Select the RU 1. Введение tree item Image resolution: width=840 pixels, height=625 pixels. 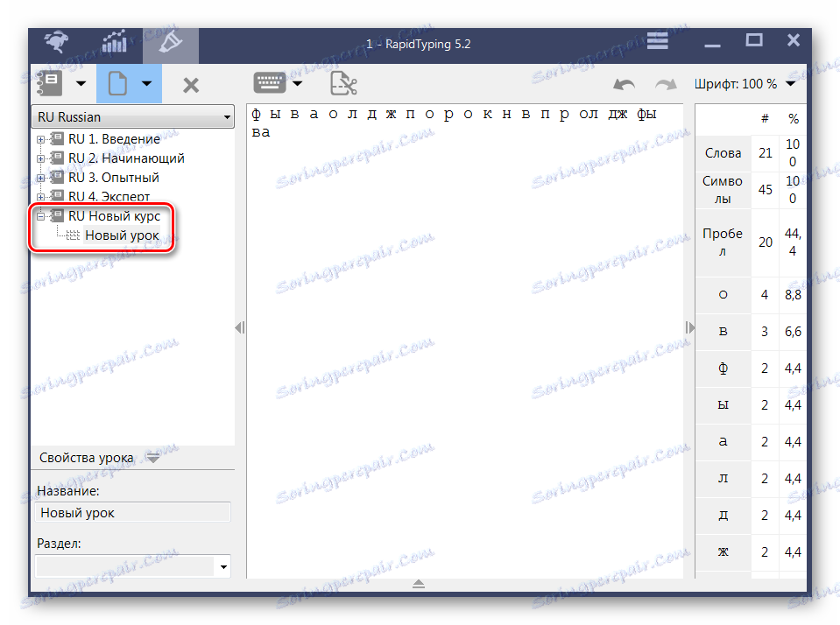coord(114,139)
